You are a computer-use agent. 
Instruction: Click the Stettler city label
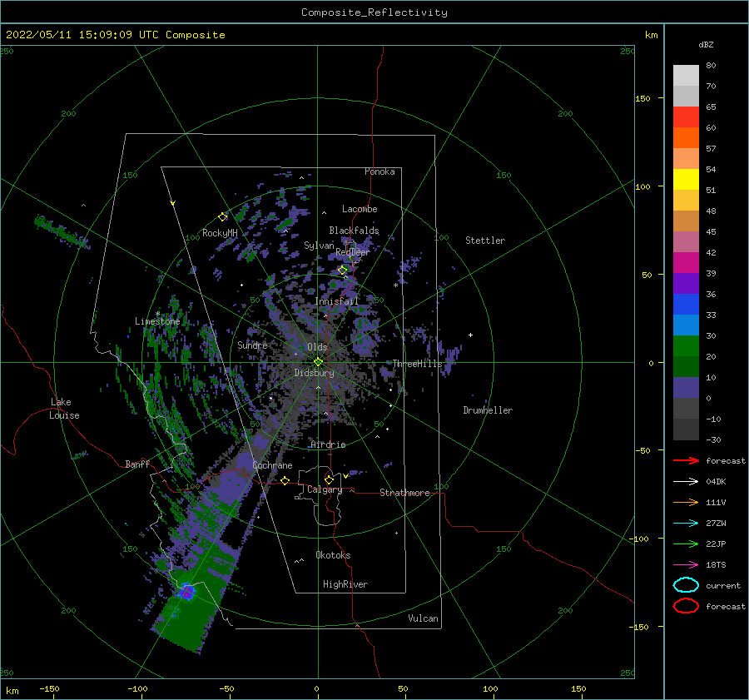click(x=485, y=241)
